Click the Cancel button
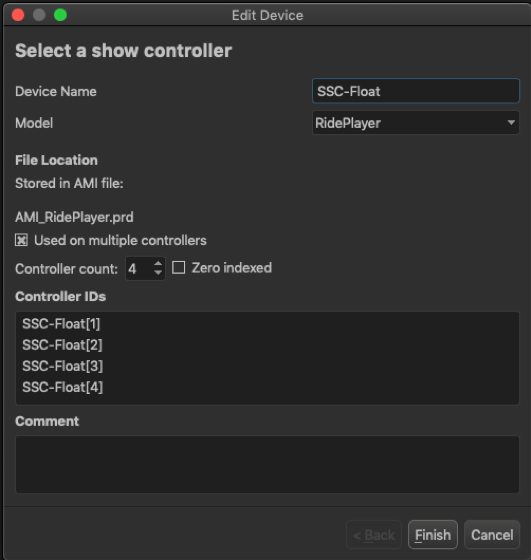The height and width of the screenshot is (560, 531). pyautogui.click(x=492, y=535)
